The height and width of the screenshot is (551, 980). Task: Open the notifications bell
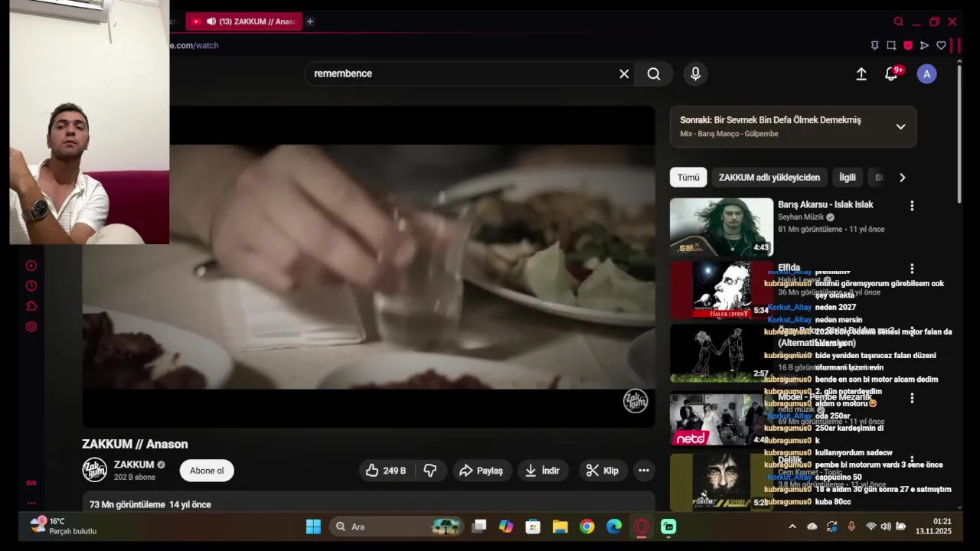tap(891, 74)
